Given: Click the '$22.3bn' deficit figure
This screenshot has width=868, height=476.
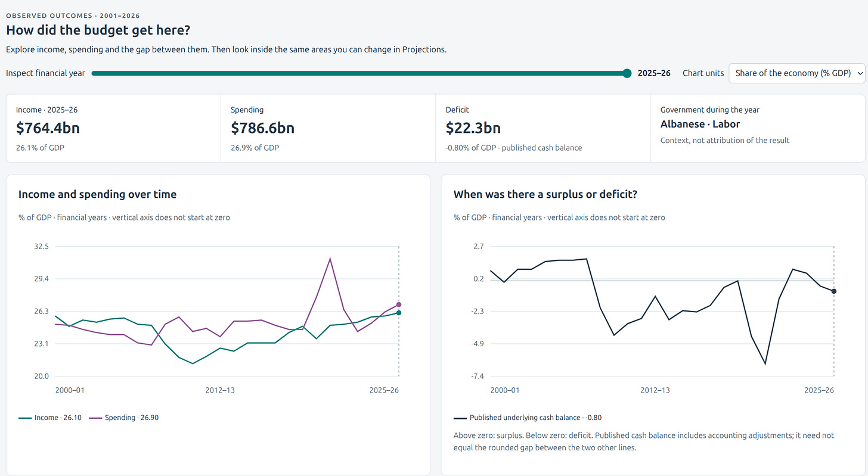Looking at the screenshot, I should [473, 128].
